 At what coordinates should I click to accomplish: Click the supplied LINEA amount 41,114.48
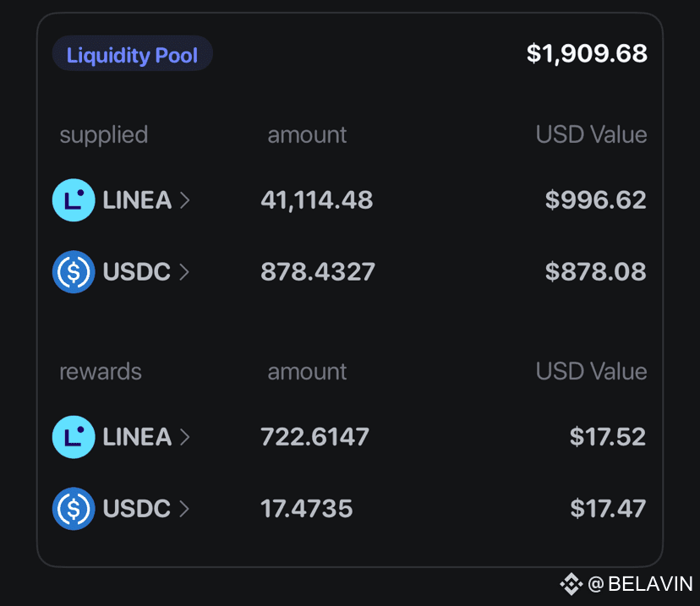(317, 200)
